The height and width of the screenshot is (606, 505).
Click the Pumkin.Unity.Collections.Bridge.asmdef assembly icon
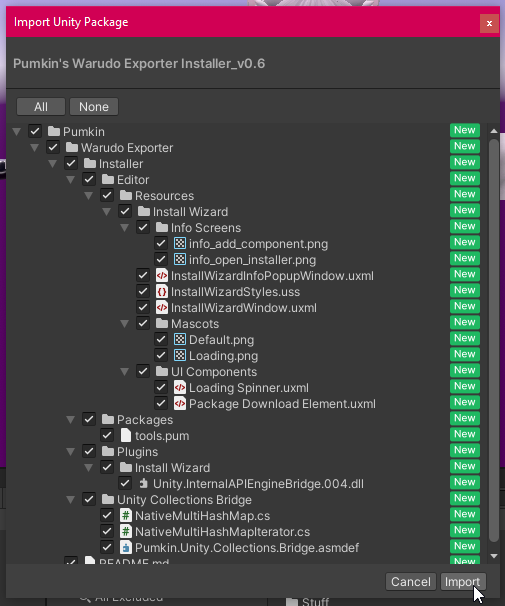(x=126, y=548)
